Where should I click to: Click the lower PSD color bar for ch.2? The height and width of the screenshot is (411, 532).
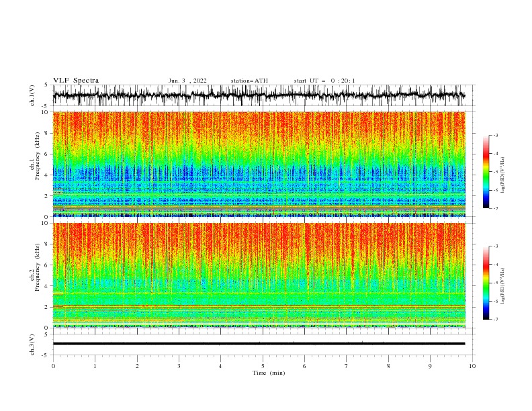pos(486,283)
